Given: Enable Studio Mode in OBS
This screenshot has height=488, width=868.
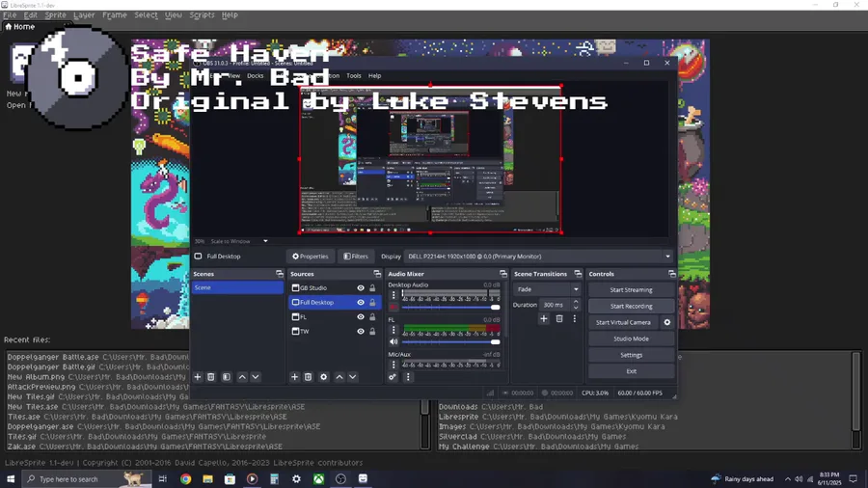Looking at the screenshot, I should click(x=631, y=339).
